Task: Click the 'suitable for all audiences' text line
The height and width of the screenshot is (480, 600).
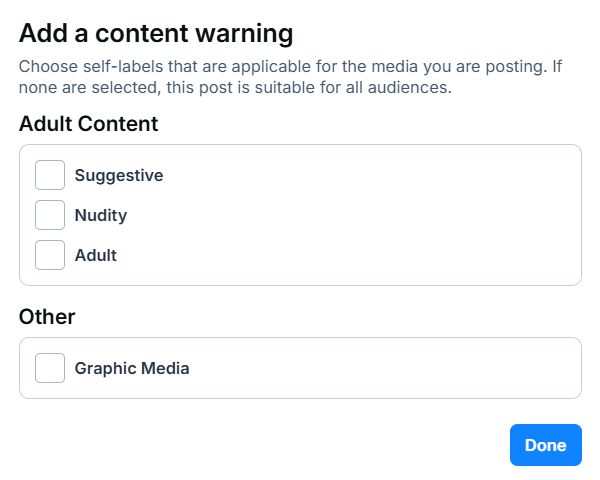Action: (x=236, y=88)
